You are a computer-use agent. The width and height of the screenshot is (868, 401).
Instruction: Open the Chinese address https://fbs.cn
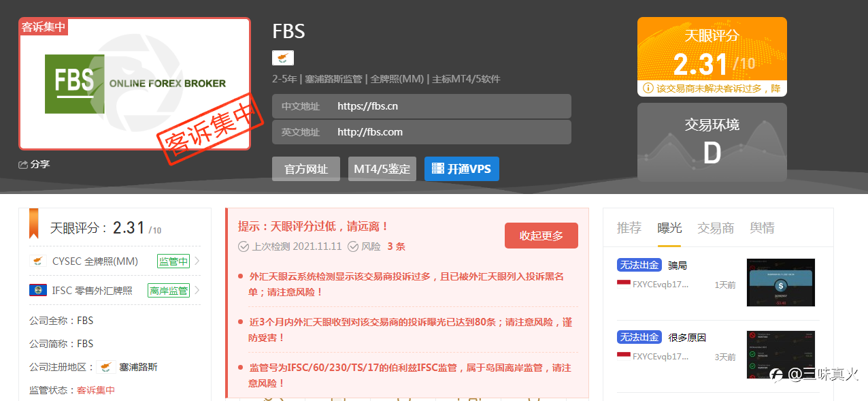point(422,106)
